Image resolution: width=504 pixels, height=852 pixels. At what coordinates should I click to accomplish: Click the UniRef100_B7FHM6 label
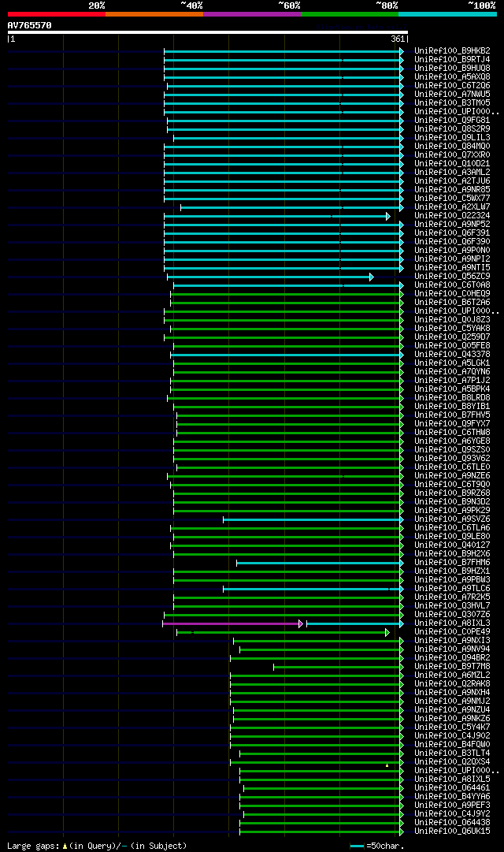pyautogui.click(x=452, y=563)
